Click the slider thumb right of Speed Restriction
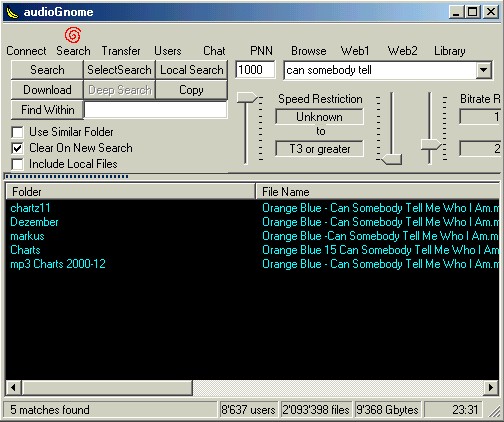The image size is (504, 422). (392, 159)
